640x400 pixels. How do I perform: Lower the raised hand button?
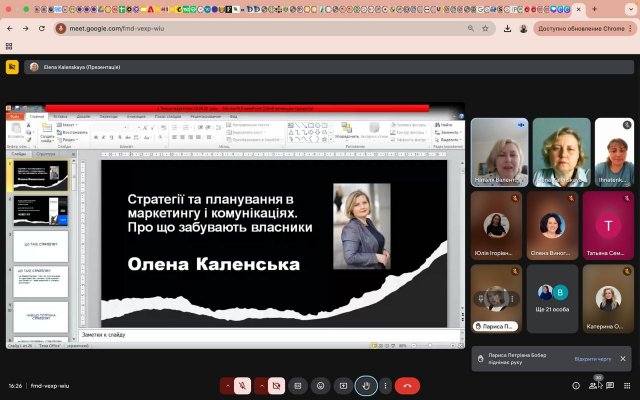[x=367, y=385]
